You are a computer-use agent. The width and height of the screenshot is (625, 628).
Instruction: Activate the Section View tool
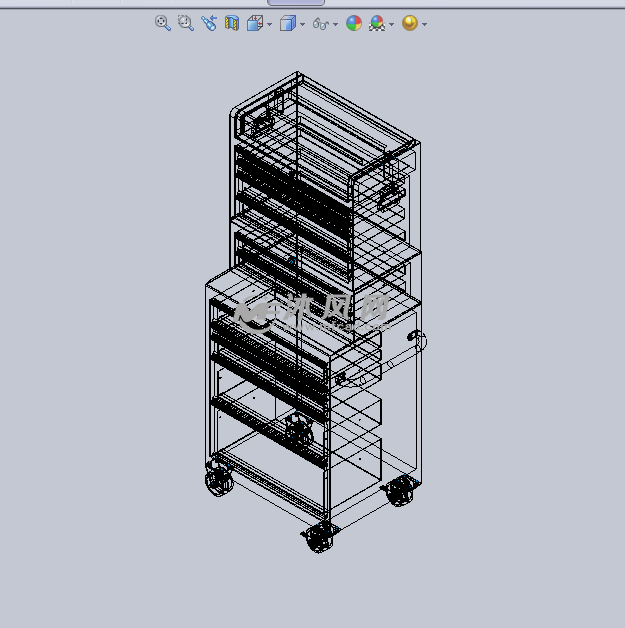pyautogui.click(x=232, y=23)
